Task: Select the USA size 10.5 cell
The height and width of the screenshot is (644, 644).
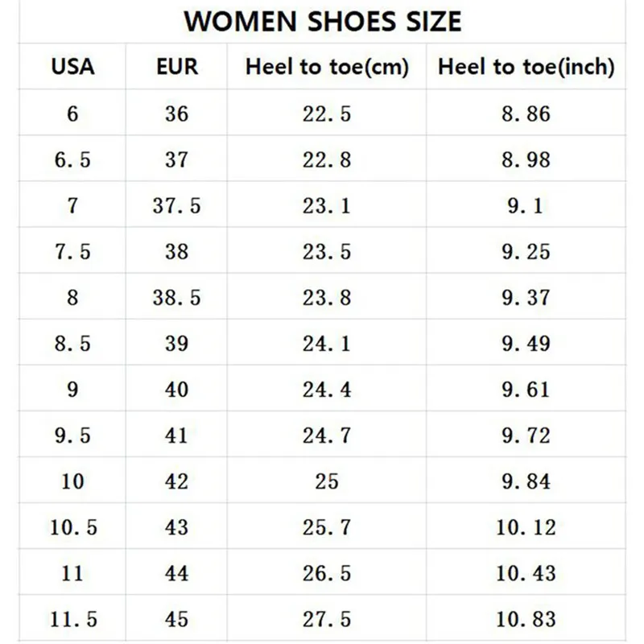Action: pyautogui.click(x=72, y=527)
